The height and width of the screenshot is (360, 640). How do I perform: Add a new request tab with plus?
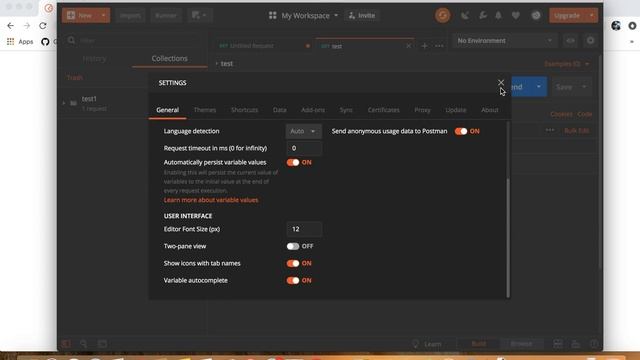(x=424, y=46)
